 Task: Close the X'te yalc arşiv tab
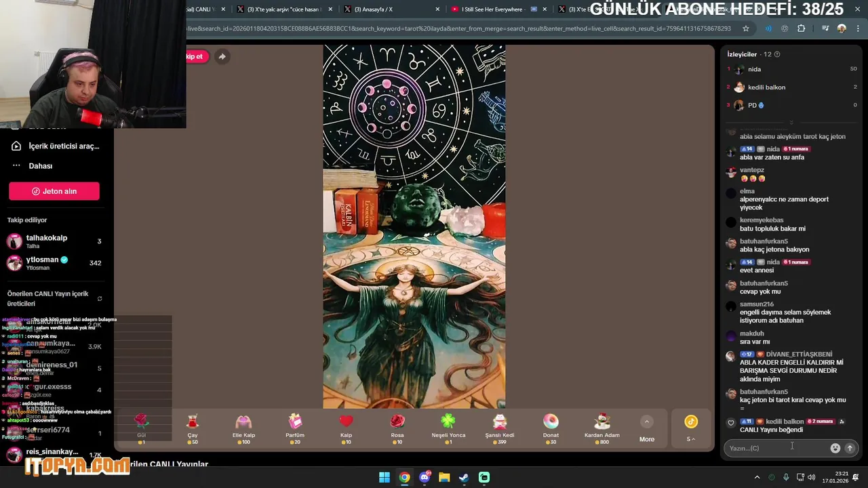pos(330,9)
